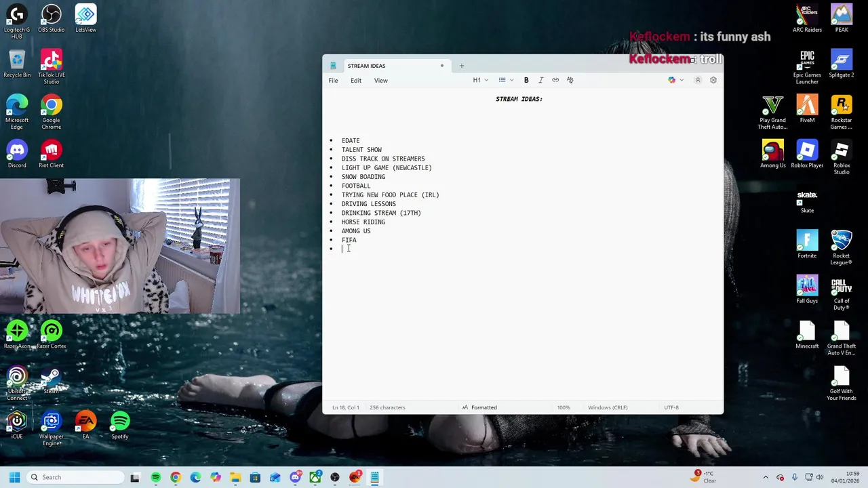The height and width of the screenshot is (488, 868).
Task: Toggle italic formatting in Notepad
Action: click(x=540, y=80)
